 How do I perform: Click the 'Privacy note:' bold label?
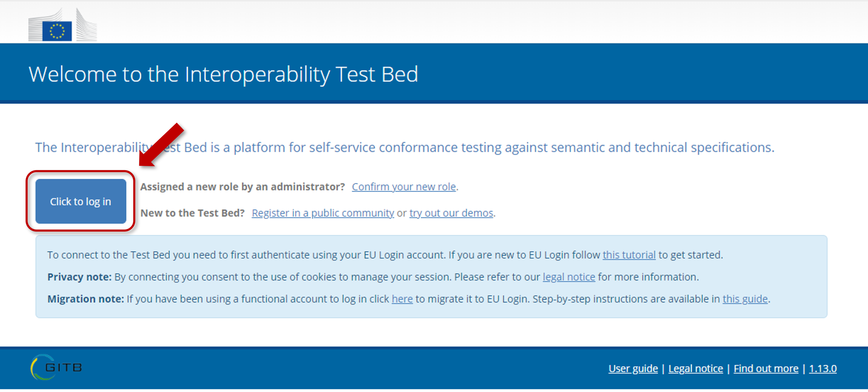click(x=79, y=277)
